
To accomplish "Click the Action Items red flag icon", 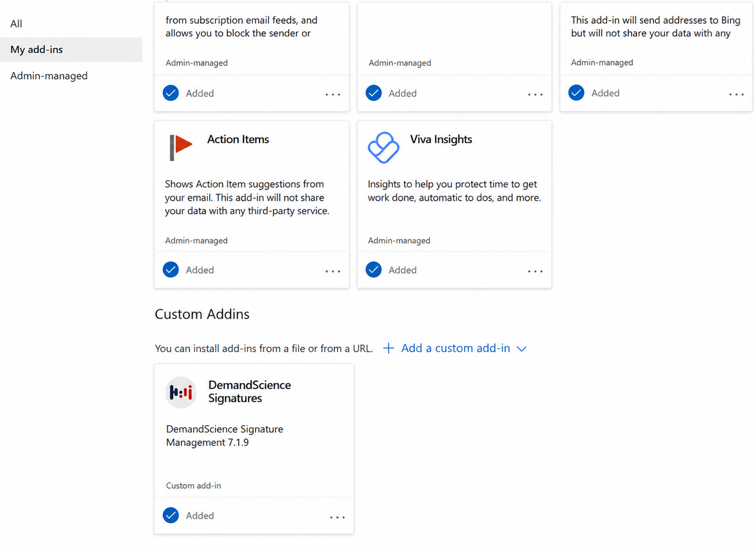I will [x=181, y=147].
